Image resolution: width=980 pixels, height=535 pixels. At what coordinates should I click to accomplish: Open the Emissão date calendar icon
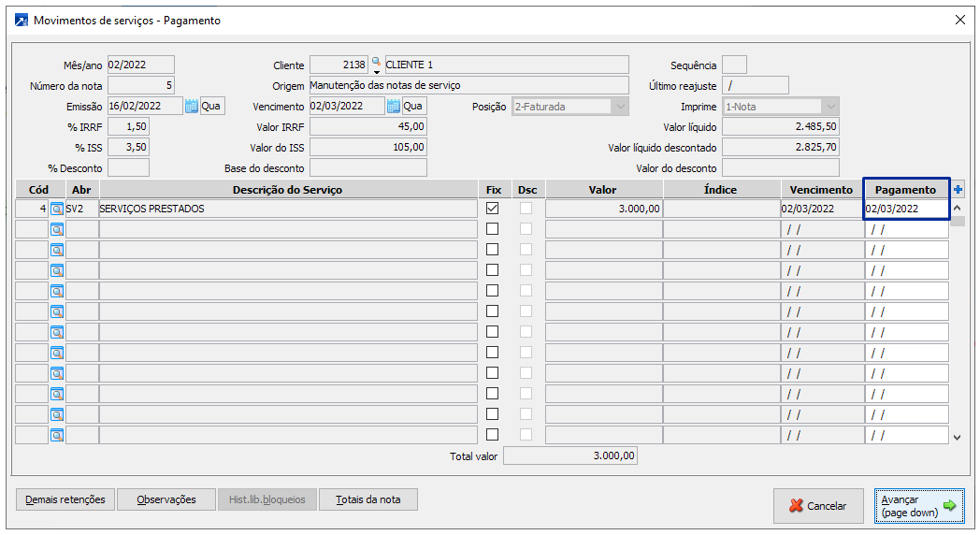point(192,106)
